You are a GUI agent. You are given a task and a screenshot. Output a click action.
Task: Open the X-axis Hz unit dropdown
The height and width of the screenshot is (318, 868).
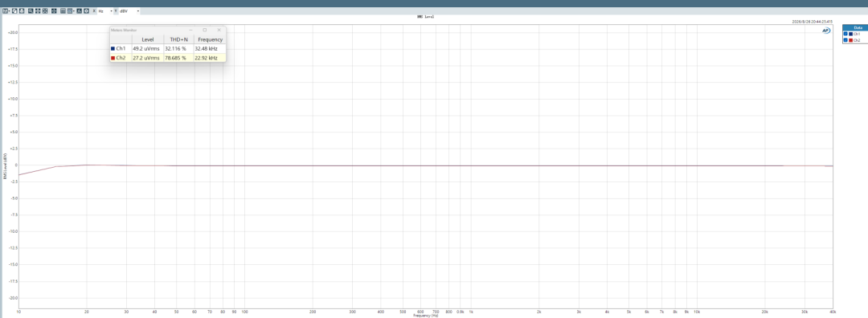111,11
